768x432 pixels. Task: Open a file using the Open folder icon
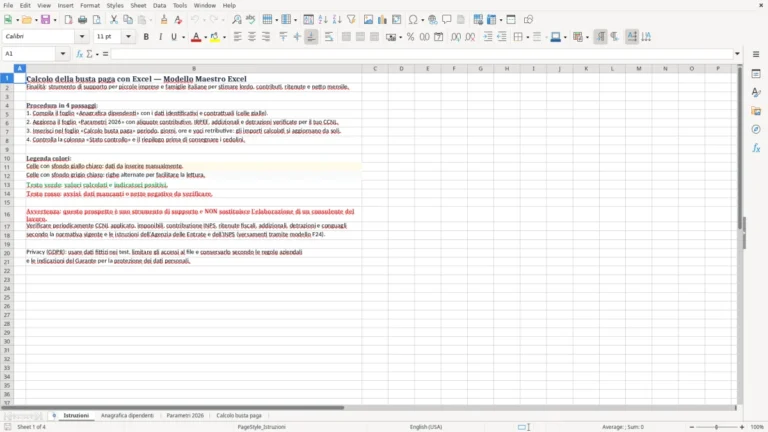26,20
